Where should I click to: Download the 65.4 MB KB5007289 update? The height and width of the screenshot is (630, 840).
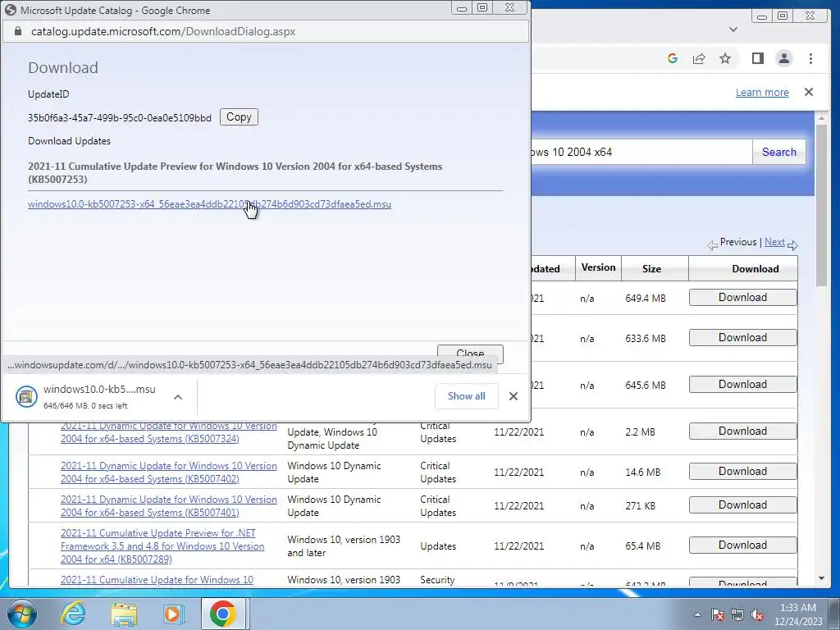point(742,545)
